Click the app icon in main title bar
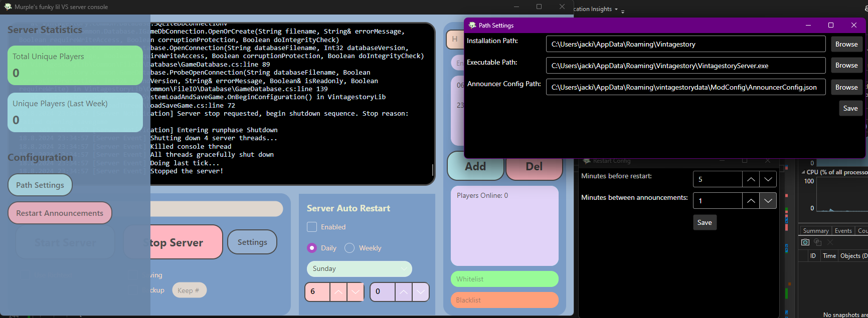 coord(8,7)
